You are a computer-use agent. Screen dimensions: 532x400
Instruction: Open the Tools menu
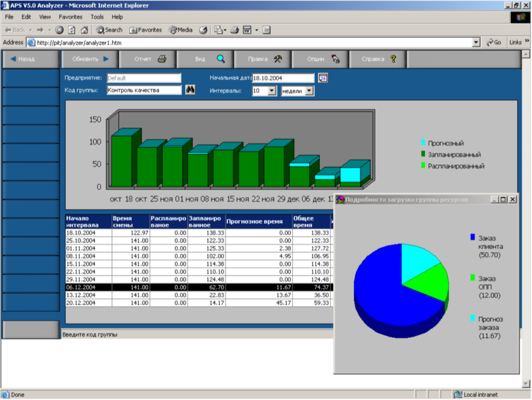97,17
